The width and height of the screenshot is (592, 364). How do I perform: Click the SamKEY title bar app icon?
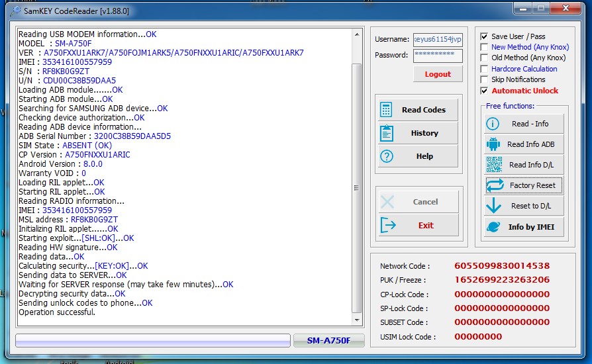pos(15,11)
